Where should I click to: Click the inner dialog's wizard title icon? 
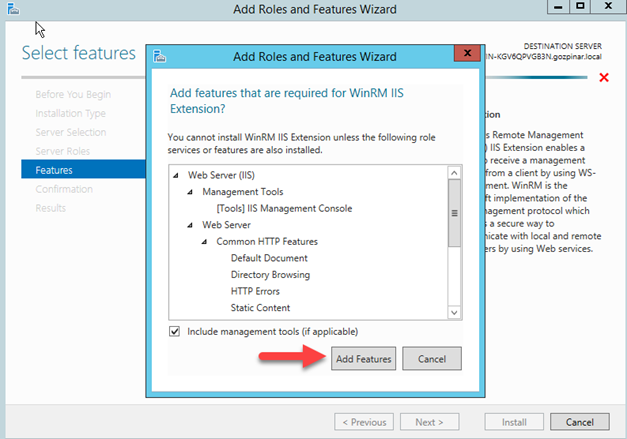pos(160,56)
